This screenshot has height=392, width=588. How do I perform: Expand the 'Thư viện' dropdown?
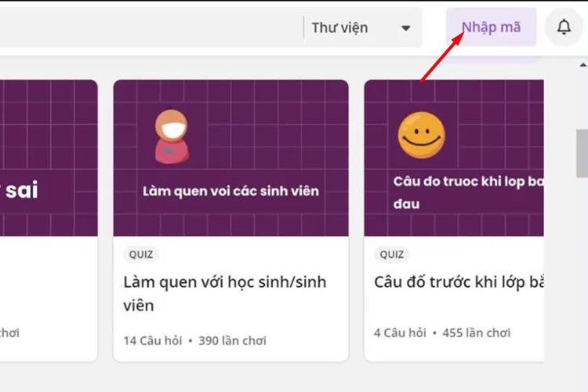(361, 27)
